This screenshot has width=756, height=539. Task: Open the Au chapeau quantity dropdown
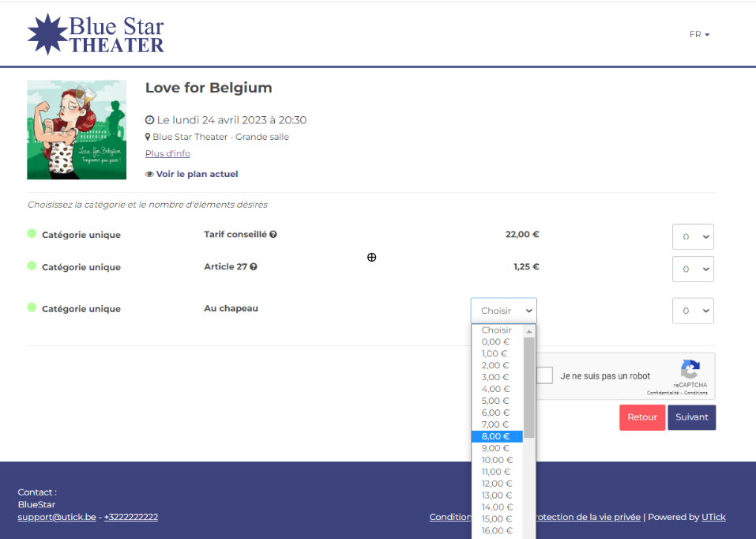coord(693,311)
